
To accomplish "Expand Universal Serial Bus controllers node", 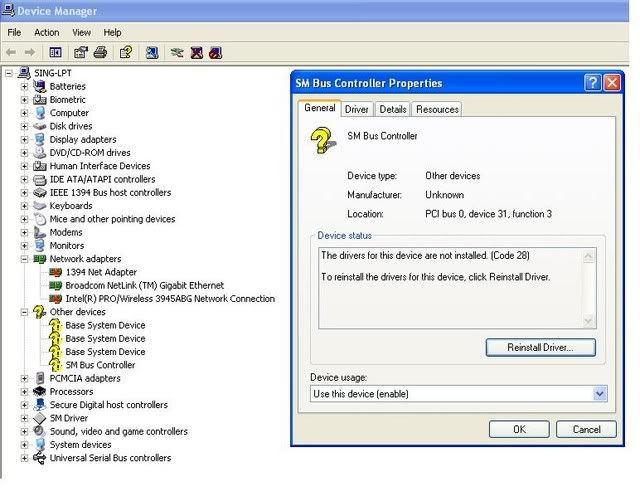I will [24, 458].
